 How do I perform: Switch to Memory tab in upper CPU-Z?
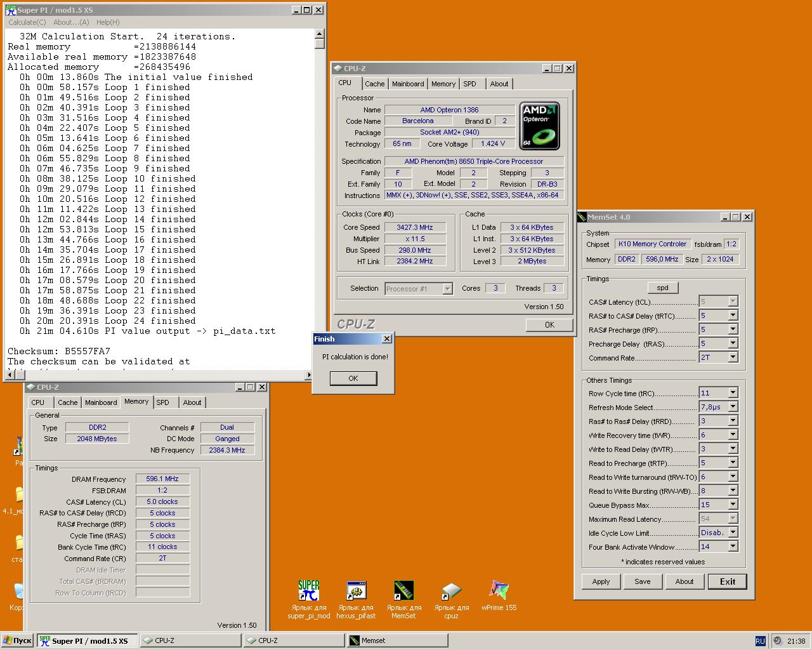(443, 84)
